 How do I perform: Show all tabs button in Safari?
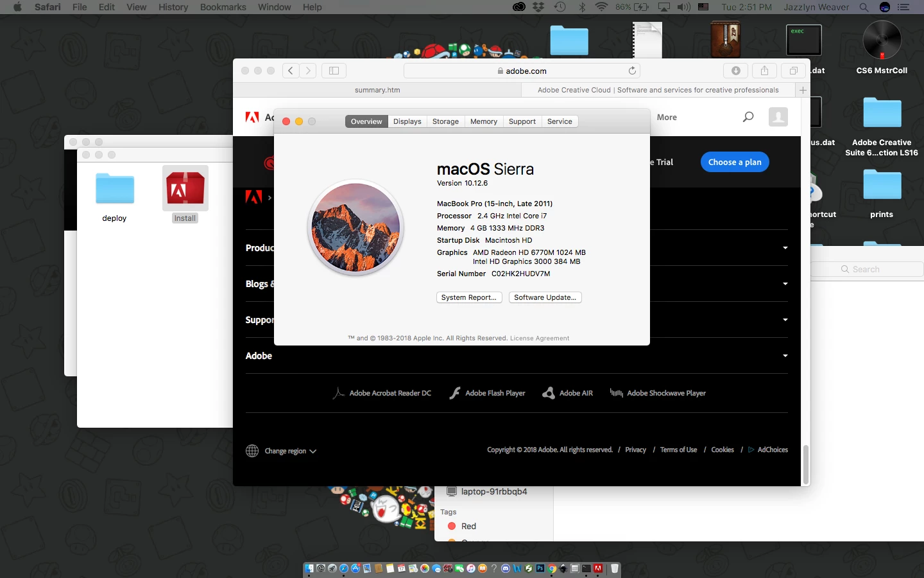[794, 71]
